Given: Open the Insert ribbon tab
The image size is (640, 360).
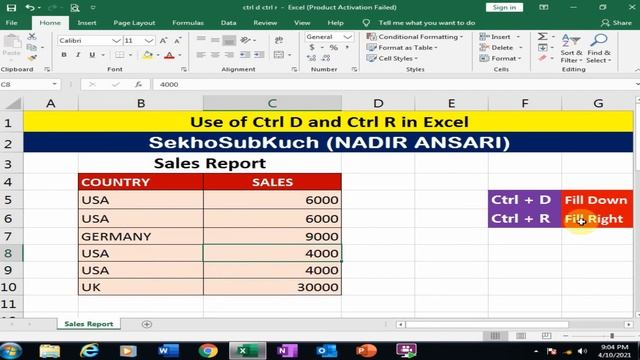Looking at the screenshot, I should (x=87, y=23).
